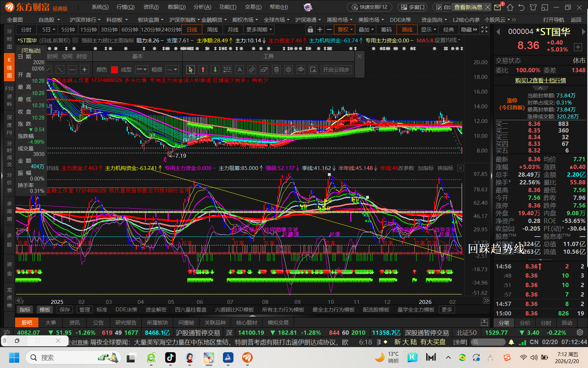
Task: Switch to 60分钟 period
Action: click(130, 29)
